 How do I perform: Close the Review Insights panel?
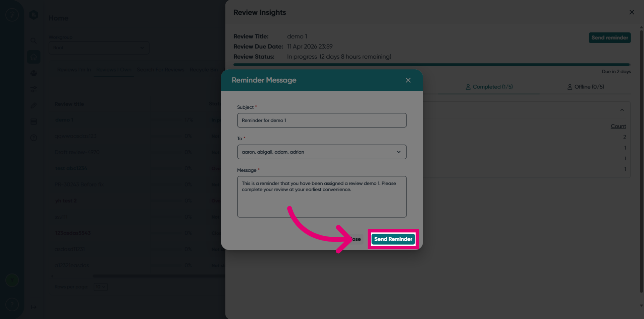pos(632,12)
